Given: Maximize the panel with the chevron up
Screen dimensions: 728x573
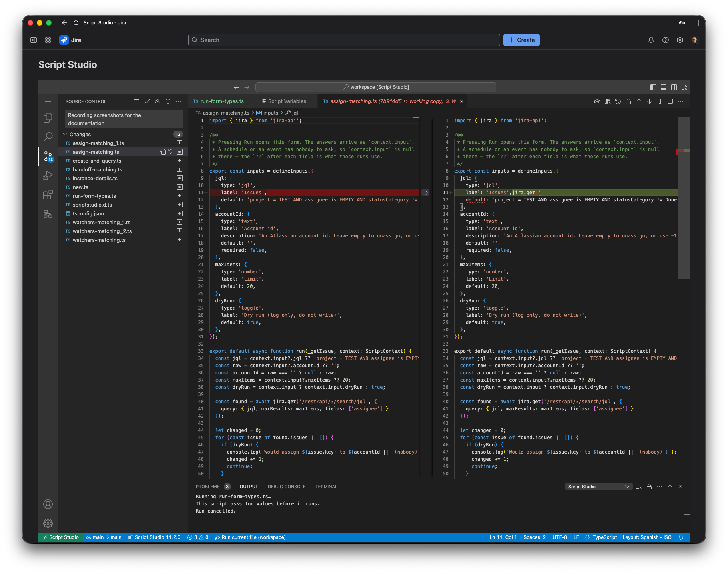Looking at the screenshot, I should [670, 487].
